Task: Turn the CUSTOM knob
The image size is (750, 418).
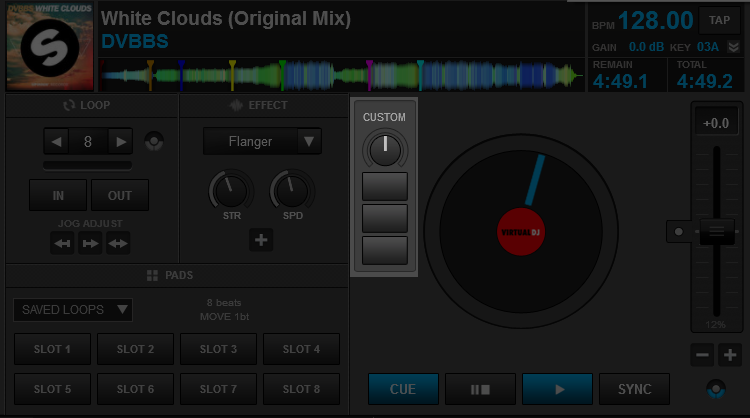Action: click(385, 149)
